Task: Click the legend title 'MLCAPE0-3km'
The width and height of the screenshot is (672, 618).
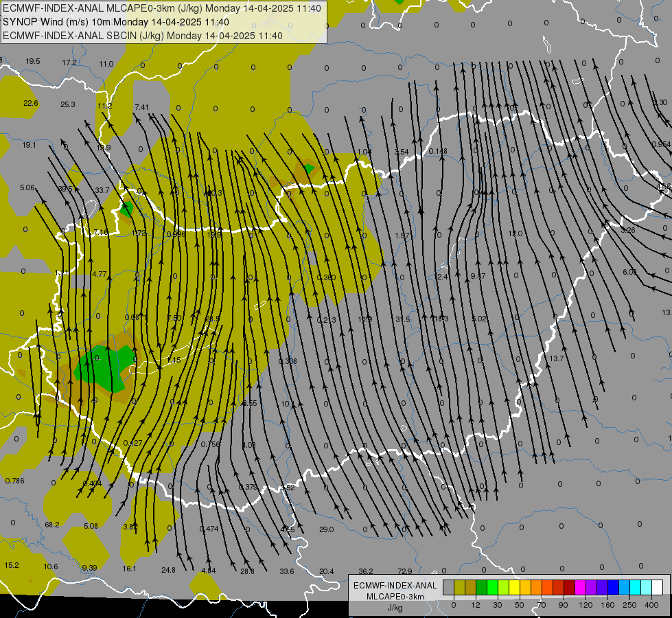Action: click(x=395, y=597)
